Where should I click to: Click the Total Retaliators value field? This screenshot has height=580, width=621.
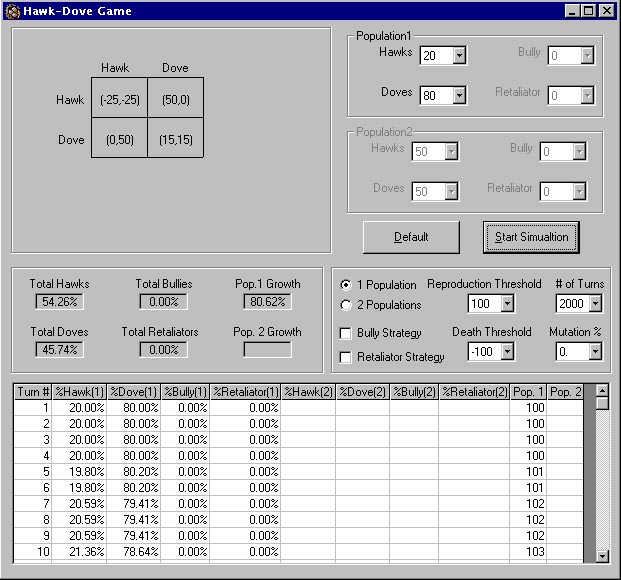point(164,349)
